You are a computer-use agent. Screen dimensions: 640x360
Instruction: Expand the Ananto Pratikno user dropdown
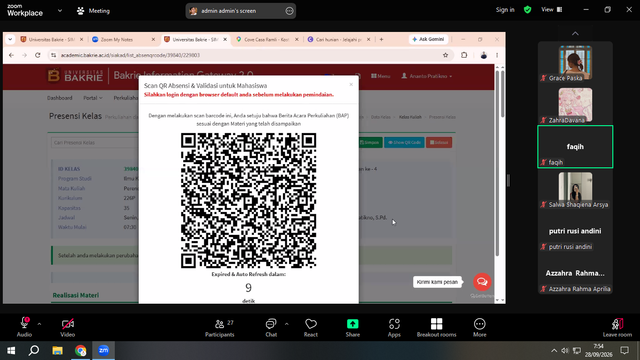[427, 76]
